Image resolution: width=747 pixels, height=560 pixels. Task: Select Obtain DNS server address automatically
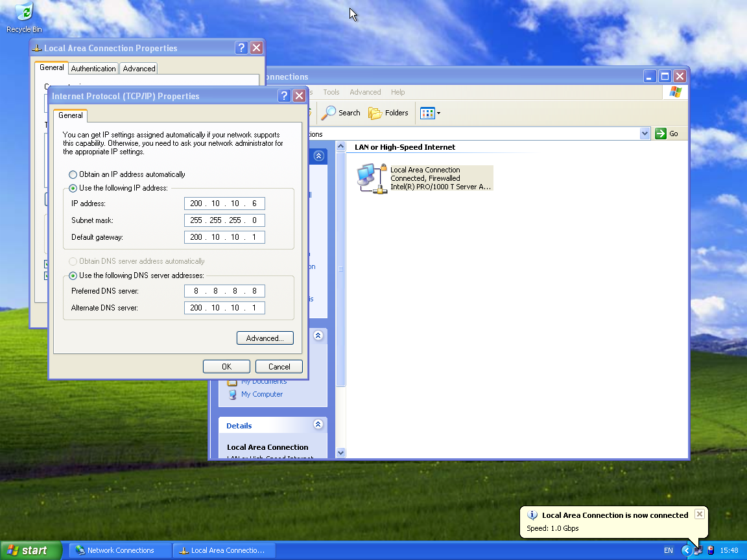click(73, 261)
